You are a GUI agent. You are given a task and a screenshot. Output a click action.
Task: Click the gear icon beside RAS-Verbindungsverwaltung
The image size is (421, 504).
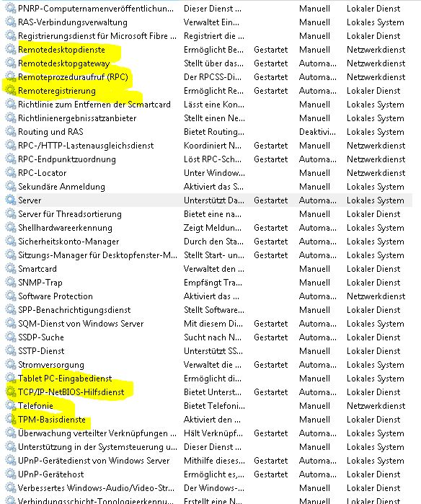(x=10, y=22)
